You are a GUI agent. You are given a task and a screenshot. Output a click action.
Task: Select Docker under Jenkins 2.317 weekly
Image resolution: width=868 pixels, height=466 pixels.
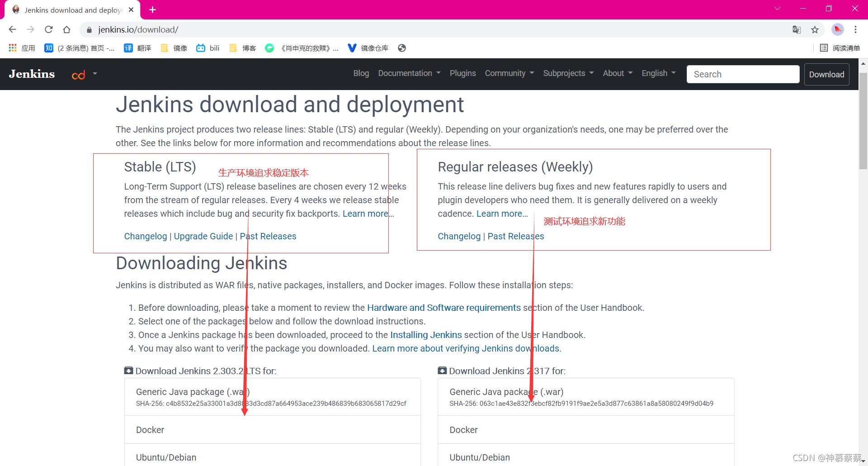click(586, 430)
